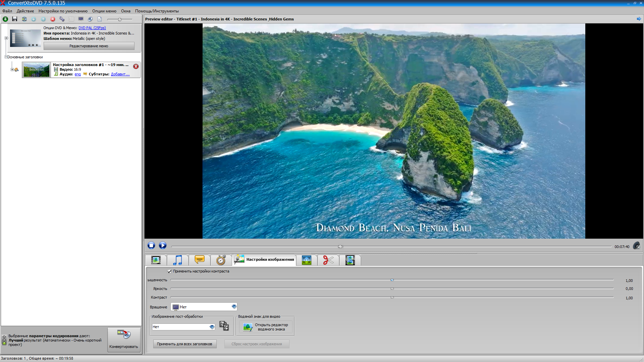Viewport: 644px width, 362px height.
Task: Open the audio tab with music note icon
Action: [x=178, y=260]
